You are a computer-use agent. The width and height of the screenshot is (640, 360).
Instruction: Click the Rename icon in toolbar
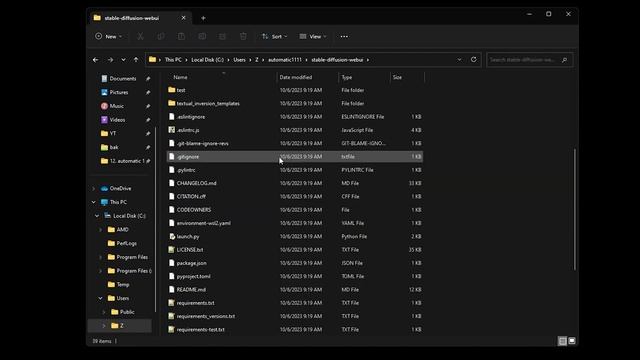click(x=202, y=36)
